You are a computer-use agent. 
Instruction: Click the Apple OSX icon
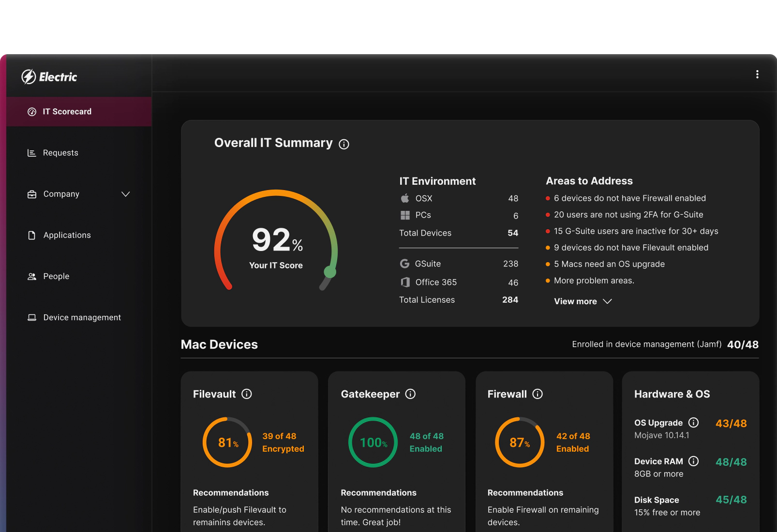coord(404,198)
